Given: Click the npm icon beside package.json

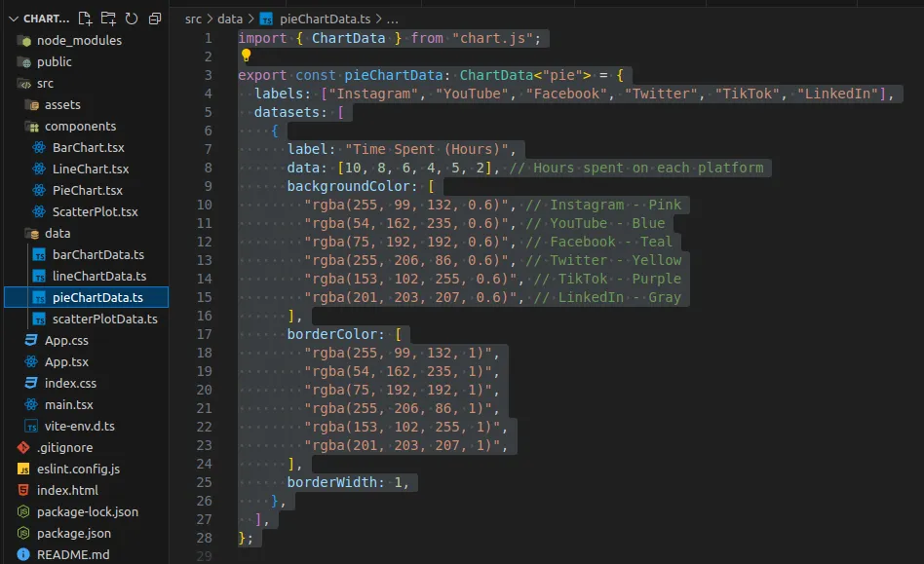Looking at the screenshot, I should coord(23,534).
